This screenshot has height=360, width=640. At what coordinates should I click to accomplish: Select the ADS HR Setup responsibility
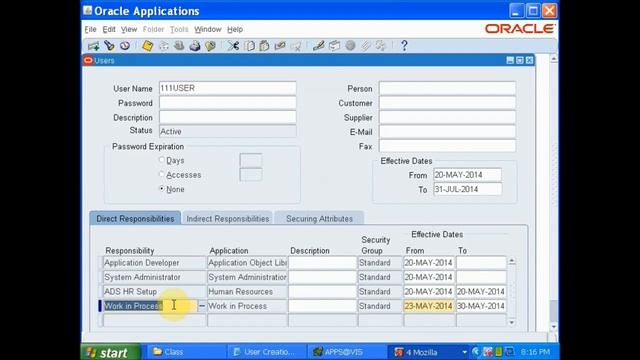(154, 291)
